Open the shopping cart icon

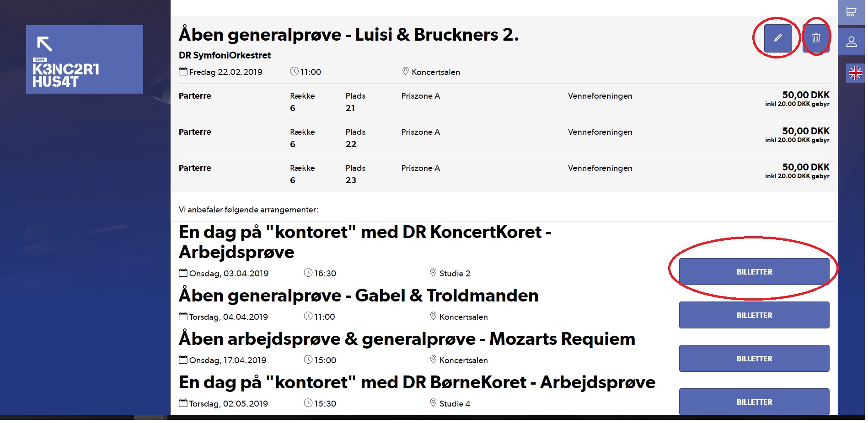click(851, 12)
